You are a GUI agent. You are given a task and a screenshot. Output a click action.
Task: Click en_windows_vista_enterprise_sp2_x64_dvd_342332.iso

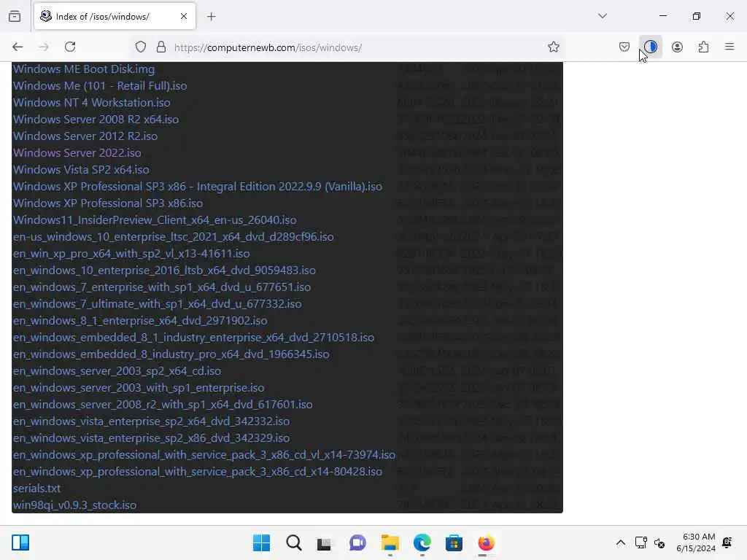152,421
